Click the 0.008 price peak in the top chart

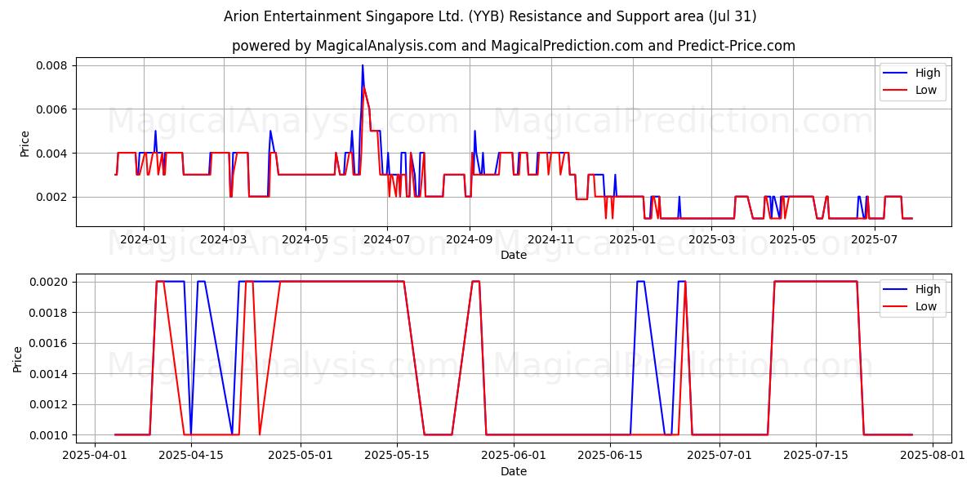(363, 66)
